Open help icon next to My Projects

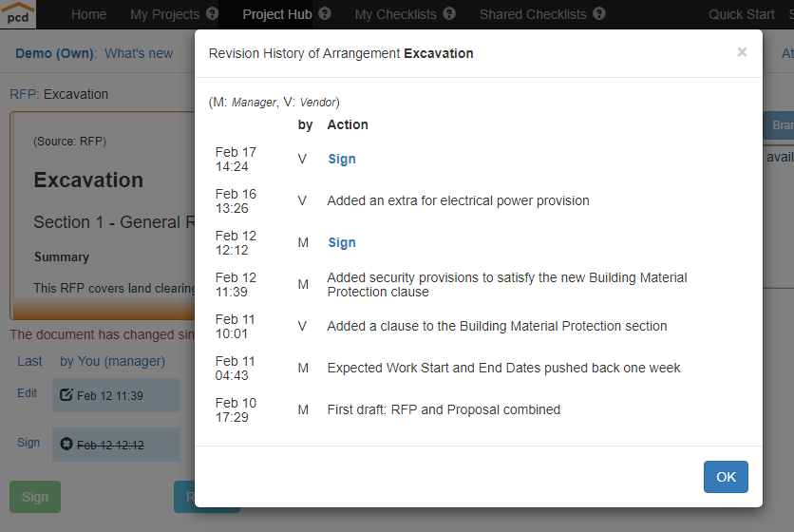pyautogui.click(x=212, y=13)
